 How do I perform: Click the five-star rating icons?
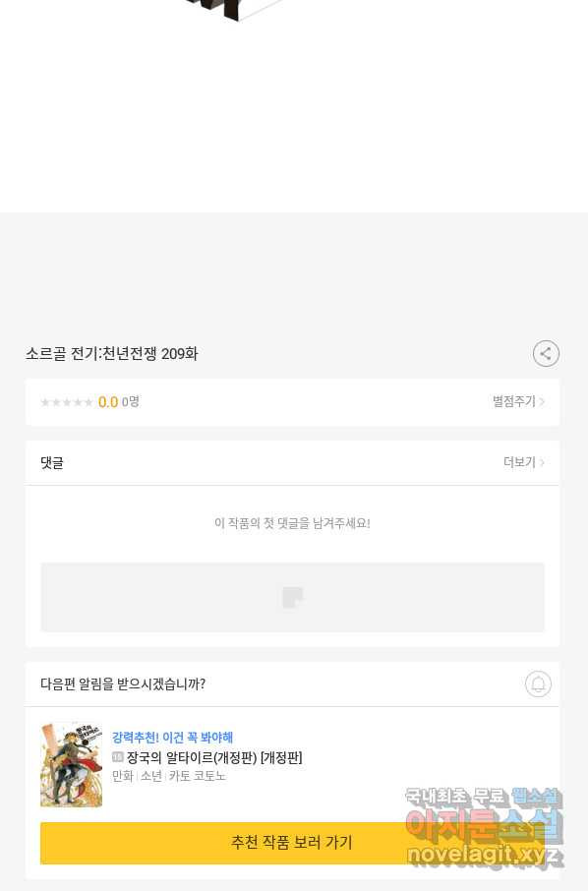(67, 402)
